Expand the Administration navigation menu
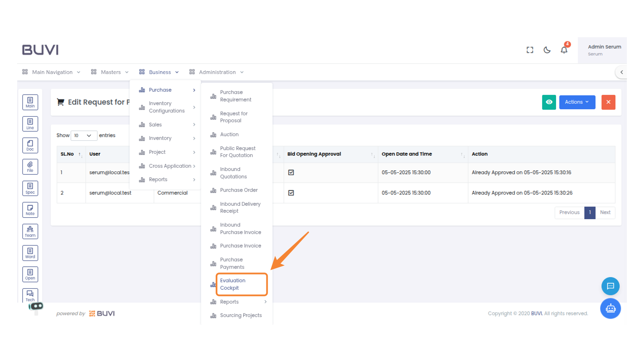 pyautogui.click(x=217, y=72)
